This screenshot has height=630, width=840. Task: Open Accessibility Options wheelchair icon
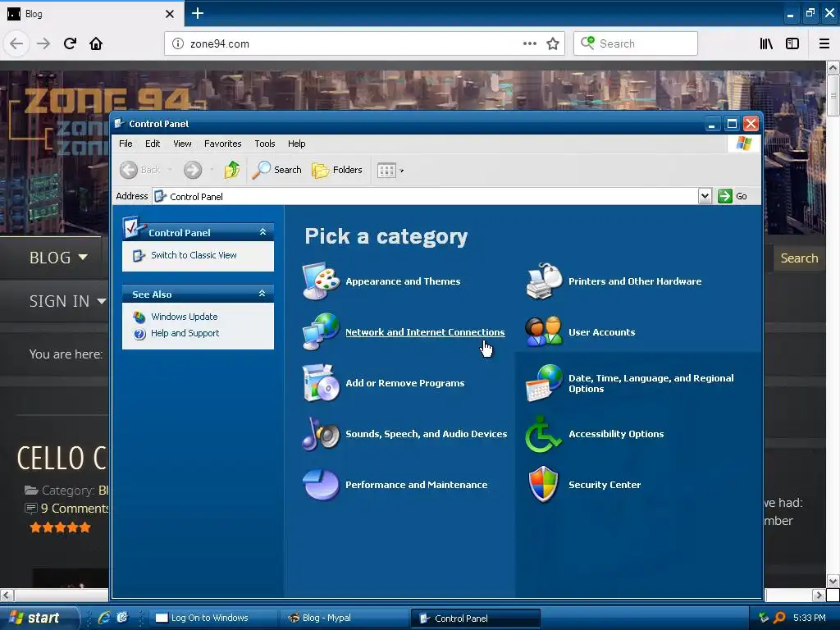point(544,434)
